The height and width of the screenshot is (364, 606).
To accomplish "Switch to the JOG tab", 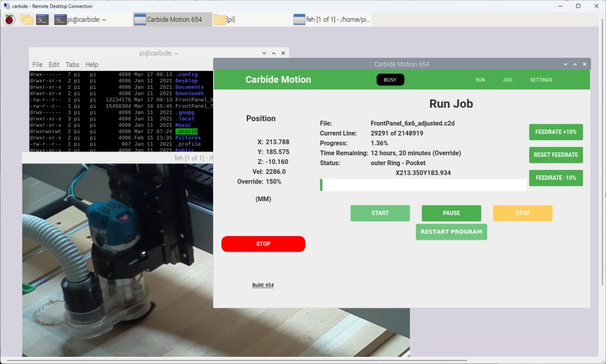I will [x=507, y=79].
